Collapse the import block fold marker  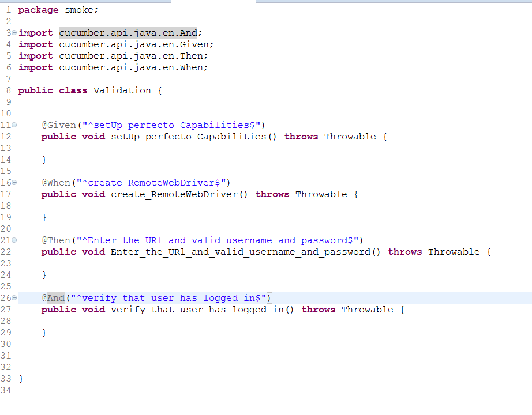14,33
